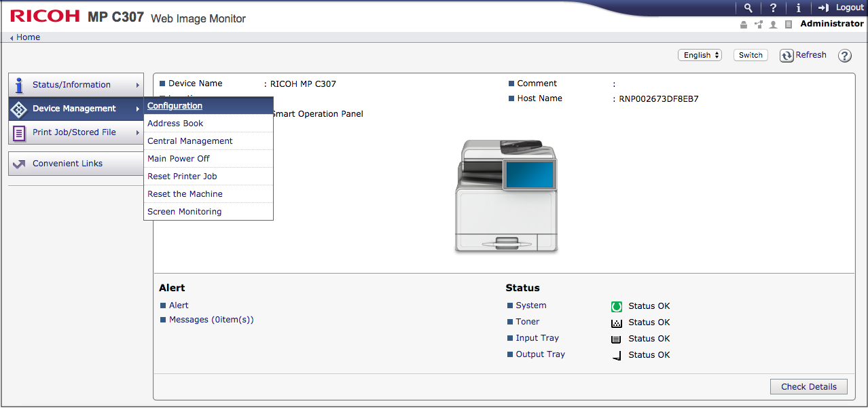Click the Status/Information info icon
This screenshot has width=868, height=408.
(x=19, y=85)
